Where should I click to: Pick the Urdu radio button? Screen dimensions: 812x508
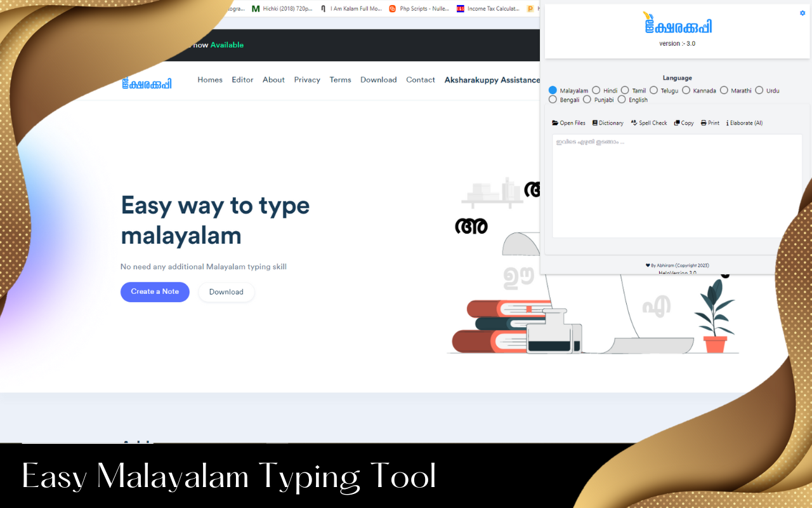(x=759, y=90)
